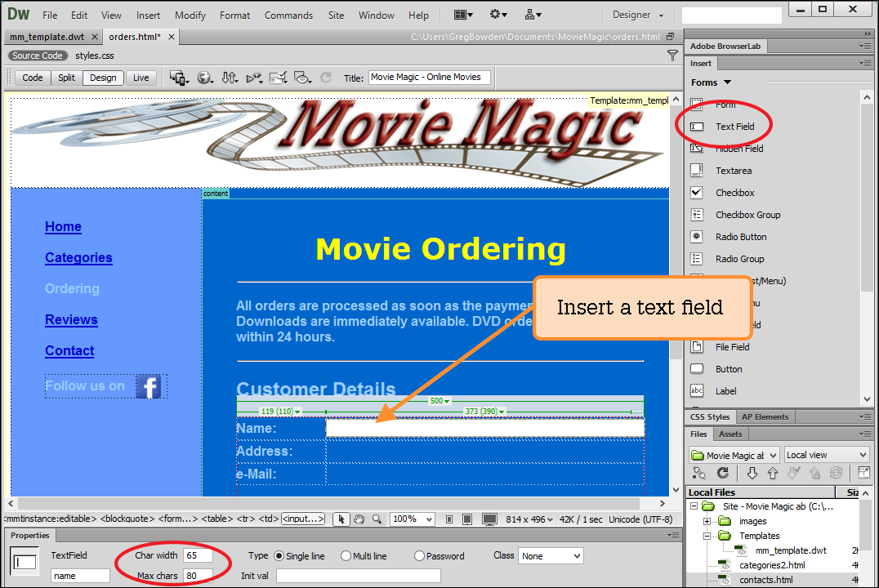Switch to the AP Elements tab

click(765, 417)
